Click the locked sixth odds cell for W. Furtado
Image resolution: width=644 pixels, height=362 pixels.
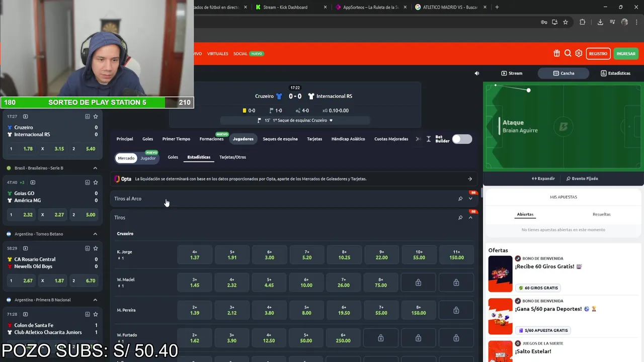(381, 338)
